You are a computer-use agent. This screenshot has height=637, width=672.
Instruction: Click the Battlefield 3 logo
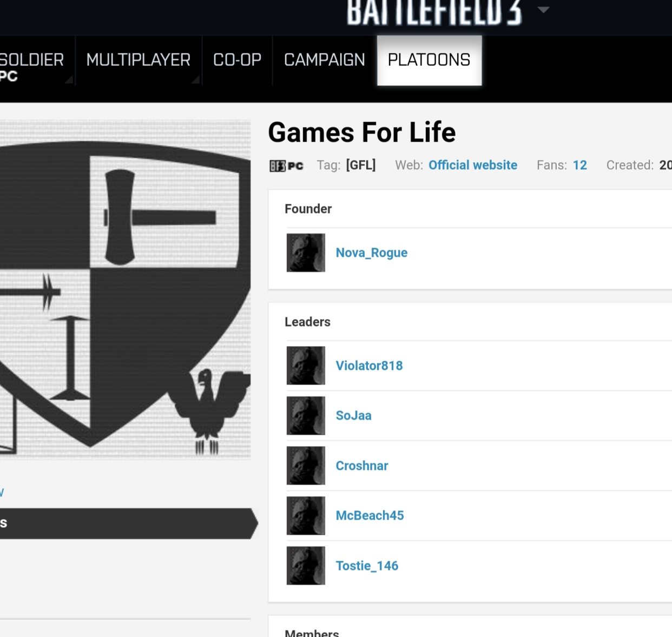click(x=434, y=12)
